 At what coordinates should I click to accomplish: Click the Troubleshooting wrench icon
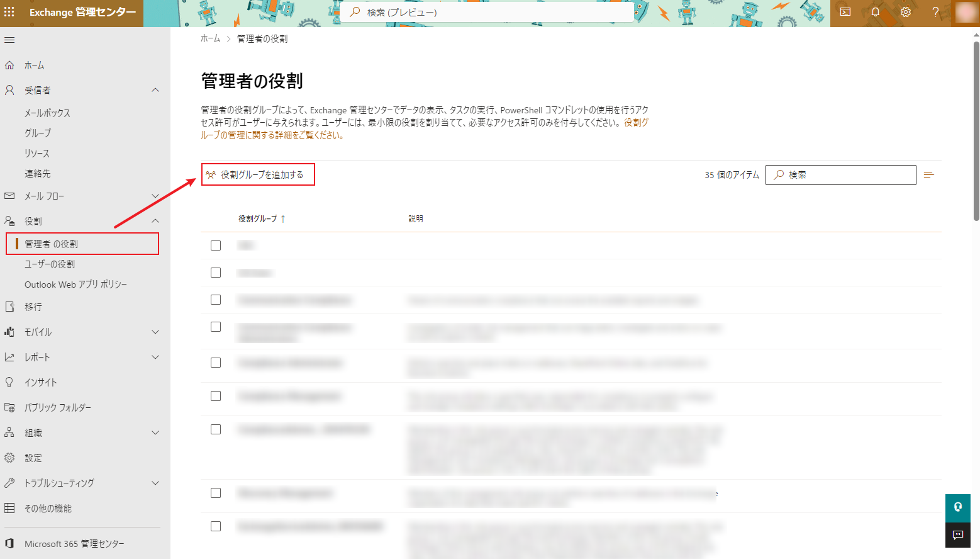coord(9,483)
